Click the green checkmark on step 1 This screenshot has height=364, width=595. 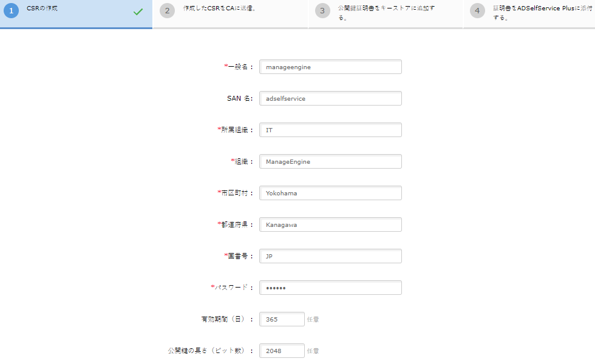pyautogui.click(x=138, y=11)
